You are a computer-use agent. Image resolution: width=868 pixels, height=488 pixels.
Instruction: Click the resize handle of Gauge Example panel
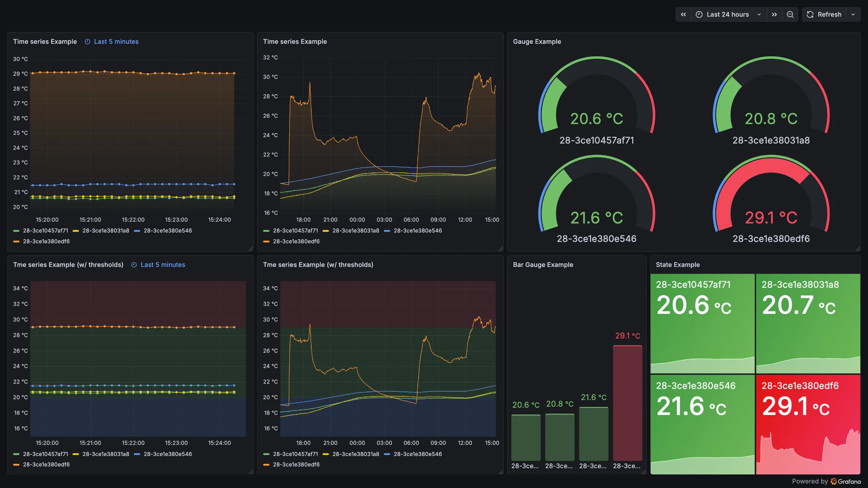point(858,249)
